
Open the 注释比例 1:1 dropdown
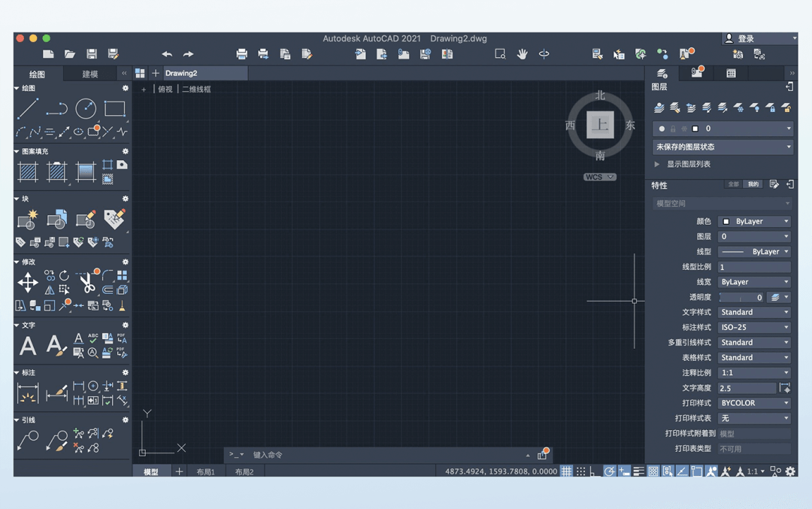755,373
